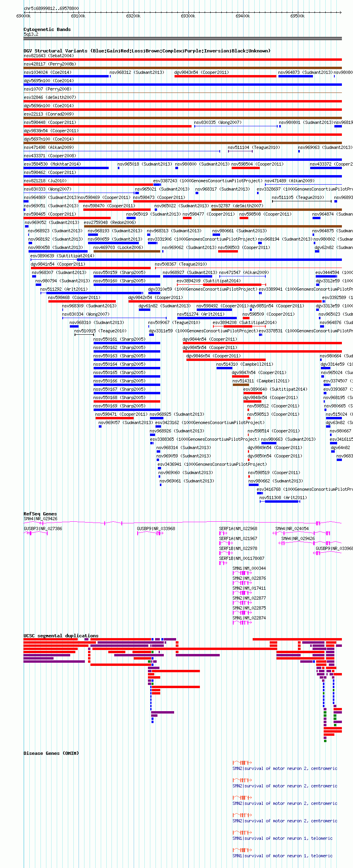Select variant nsv511105 (Teague2010)
Image resolution: width=353 pixels, height=868 pixels.
pos(298,197)
